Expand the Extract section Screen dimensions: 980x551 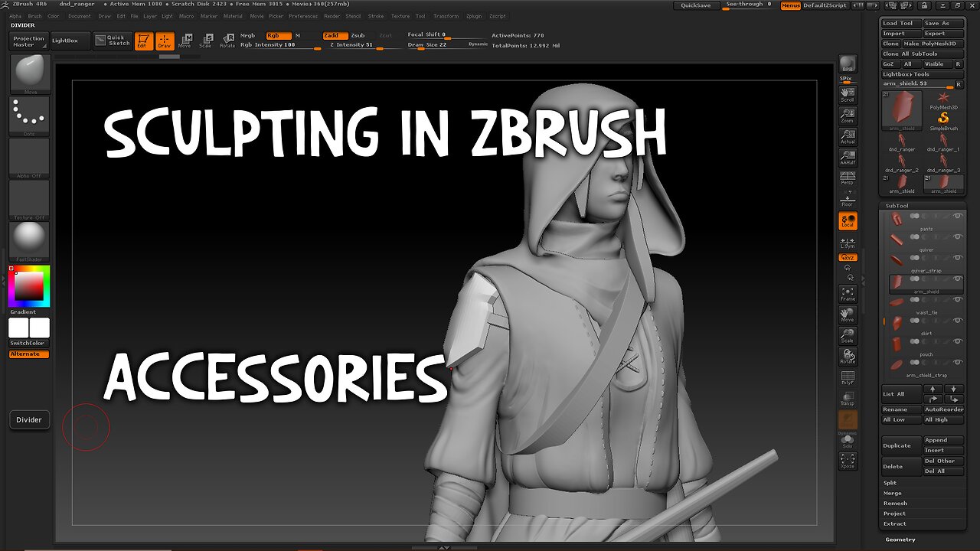click(894, 524)
